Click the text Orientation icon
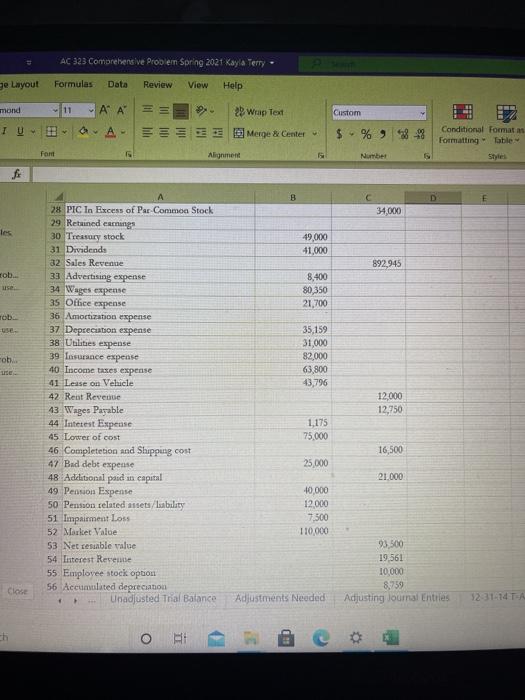The width and height of the screenshot is (525, 700). tap(201, 110)
